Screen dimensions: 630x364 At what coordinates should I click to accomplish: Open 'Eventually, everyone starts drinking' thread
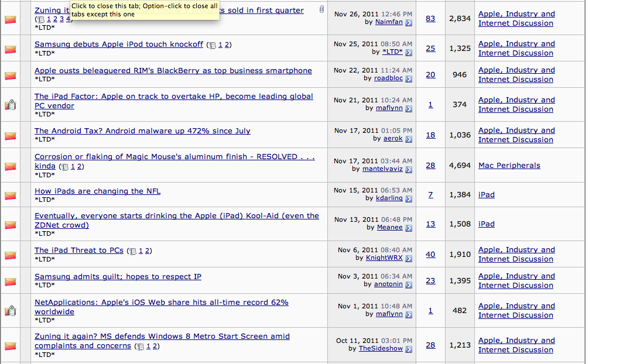pos(177,220)
